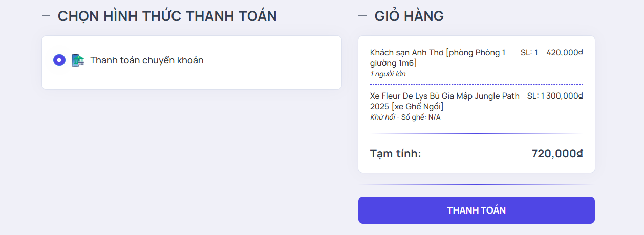644x235 pixels.
Task: Click the Khách sạn Anh Thơ item name
Action: (x=438, y=57)
